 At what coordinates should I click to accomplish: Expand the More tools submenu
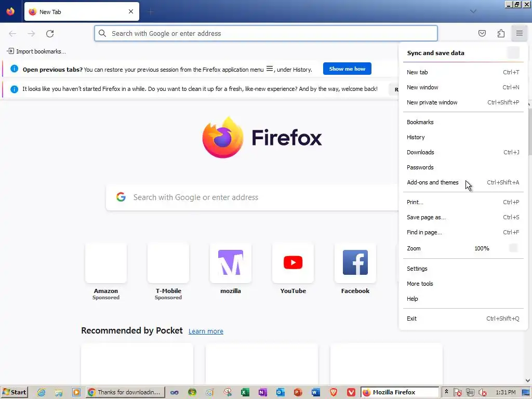[463, 284]
